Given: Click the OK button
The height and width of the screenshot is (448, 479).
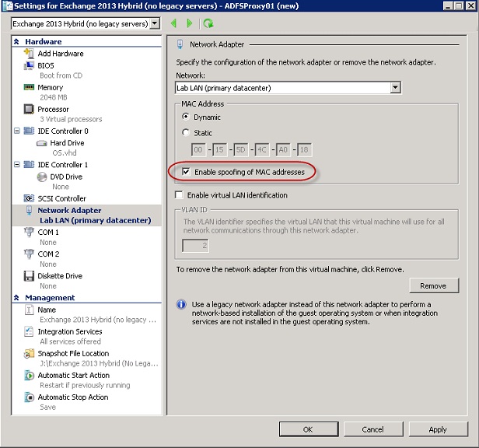Looking at the screenshot, I should tap(309, 429).
